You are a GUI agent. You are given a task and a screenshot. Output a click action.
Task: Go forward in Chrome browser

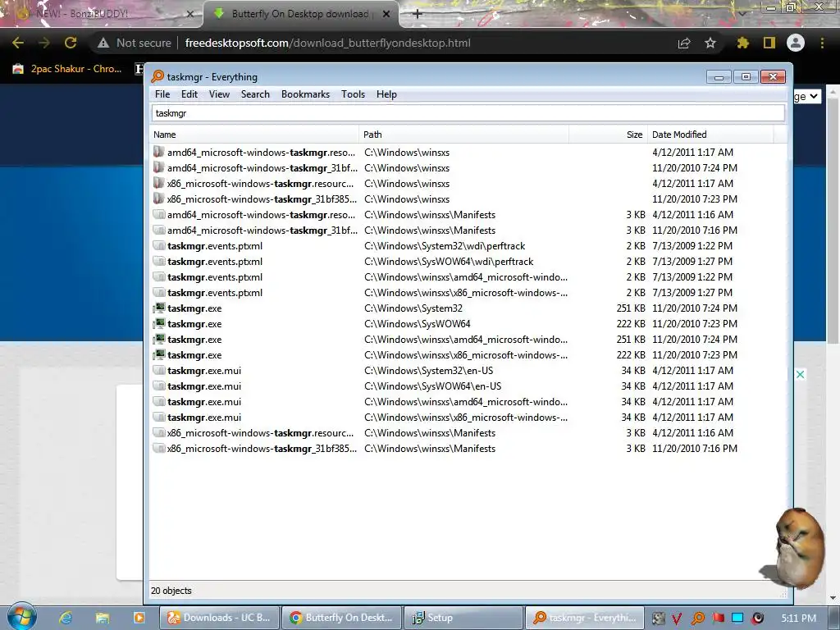coord(44,43)
